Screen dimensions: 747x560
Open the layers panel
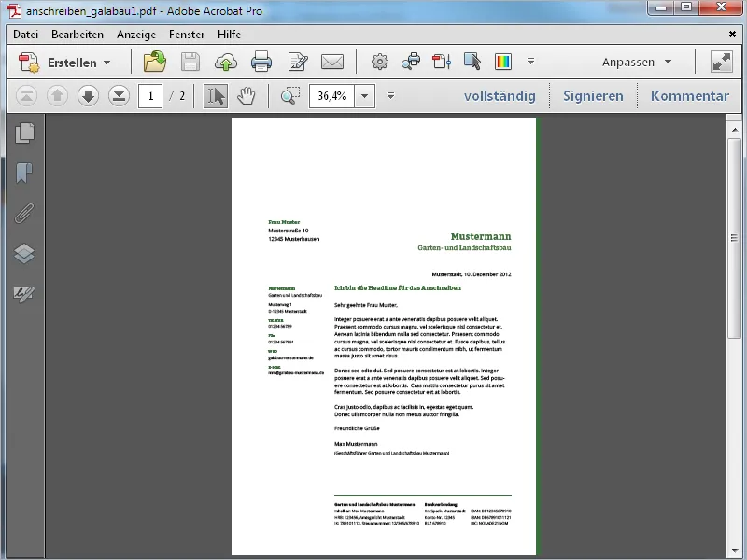point(24,253)
